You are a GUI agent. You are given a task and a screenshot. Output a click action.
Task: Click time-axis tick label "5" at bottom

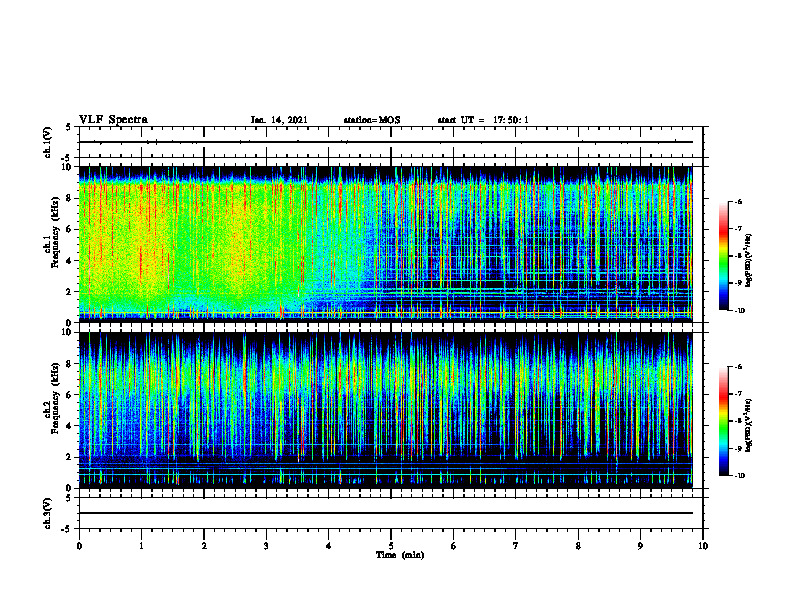391,546
